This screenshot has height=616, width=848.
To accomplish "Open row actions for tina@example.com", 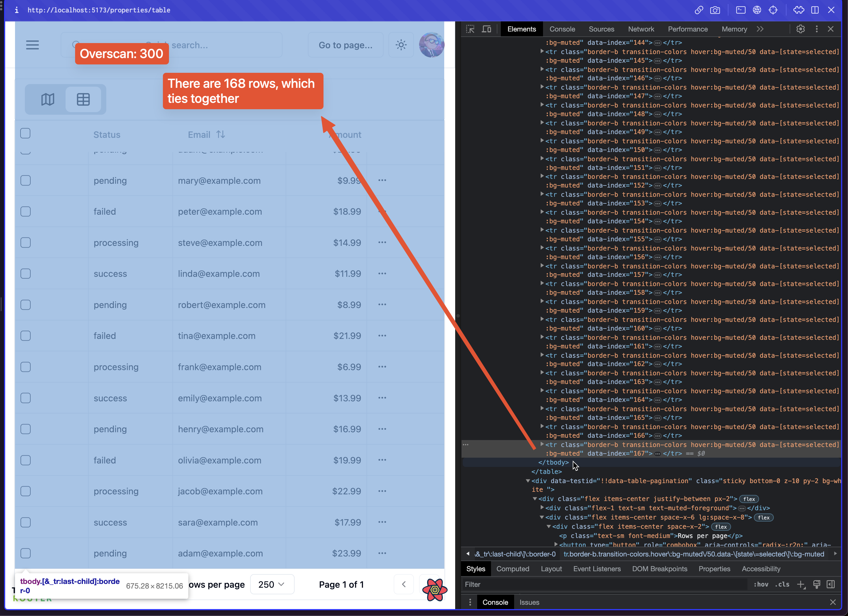I will coord(382,335).
